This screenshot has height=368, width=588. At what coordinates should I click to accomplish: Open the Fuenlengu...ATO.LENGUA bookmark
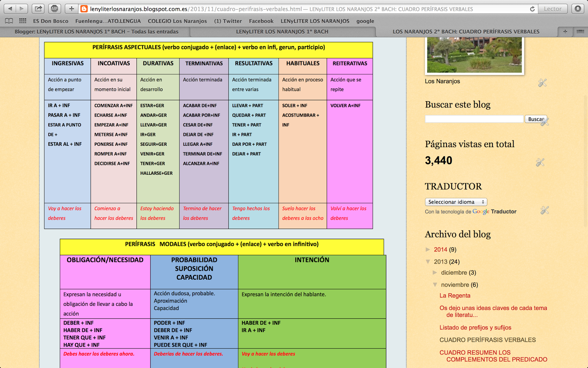point(108,21)
